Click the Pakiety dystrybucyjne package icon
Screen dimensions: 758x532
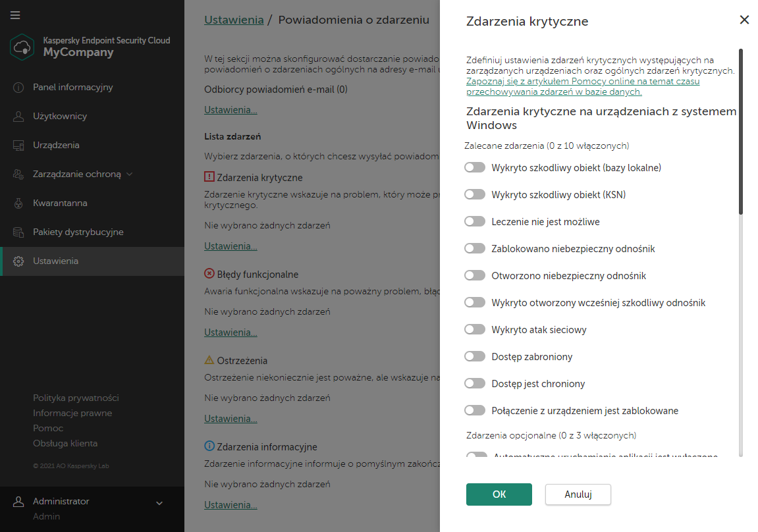(18, 232)
